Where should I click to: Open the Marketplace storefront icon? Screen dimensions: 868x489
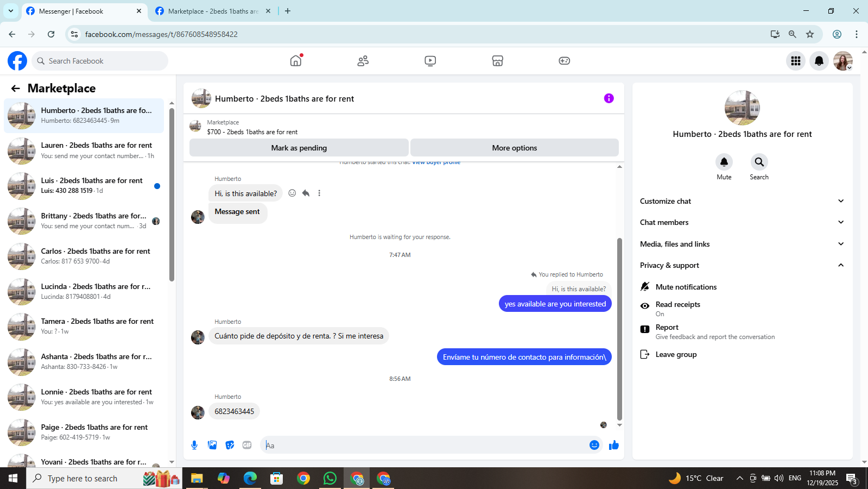pos(498,61)
